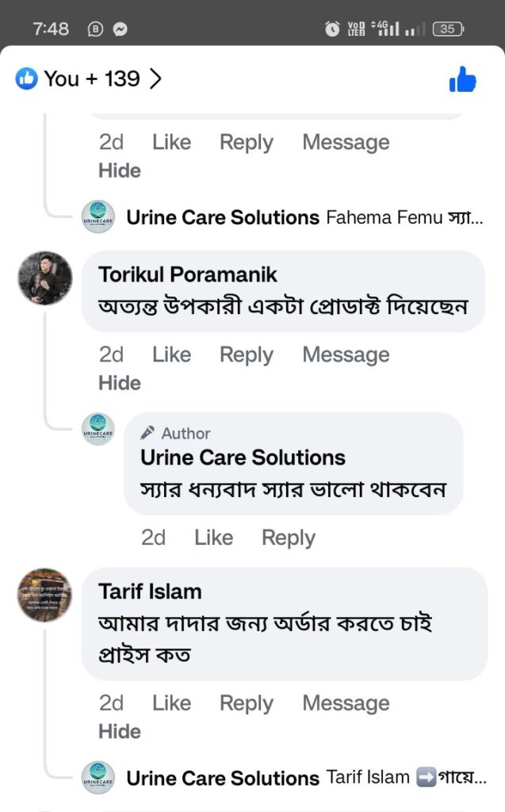The height and width of the screenshot is (812, 505).
Task: Tap Torikul Poramanik's profile picture
Action: click(44, 278)
